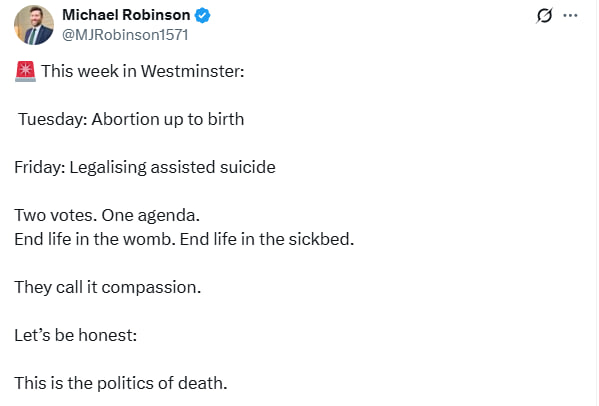This screenshot has width=599, height=406.
Task: Click "This is the politics of death." line
Action: coord(121,383)
